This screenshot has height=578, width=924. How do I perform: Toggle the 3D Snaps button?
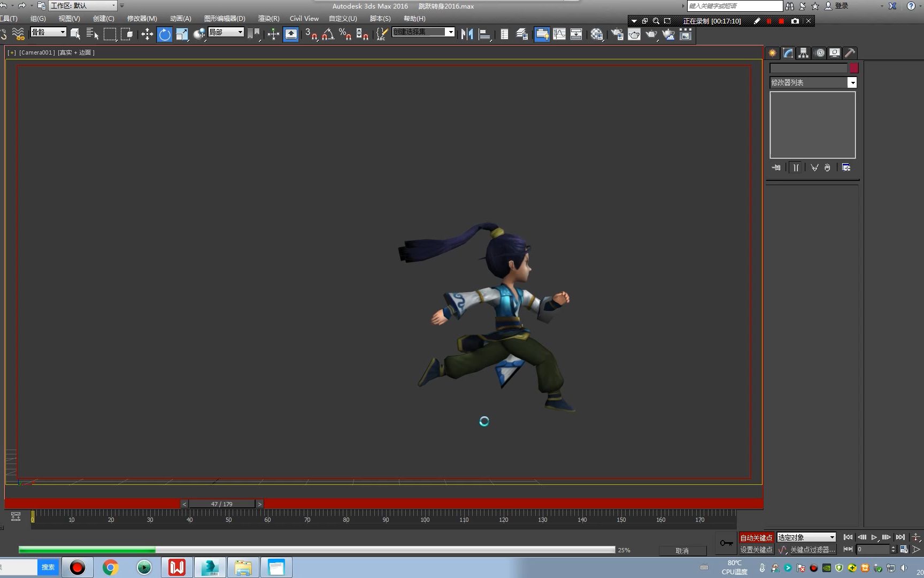tap(311, 35)
